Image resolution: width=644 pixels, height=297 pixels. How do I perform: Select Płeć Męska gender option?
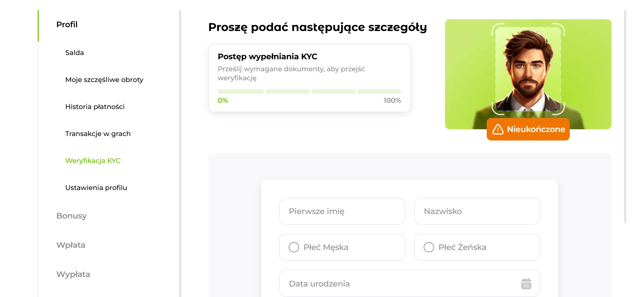294,247
